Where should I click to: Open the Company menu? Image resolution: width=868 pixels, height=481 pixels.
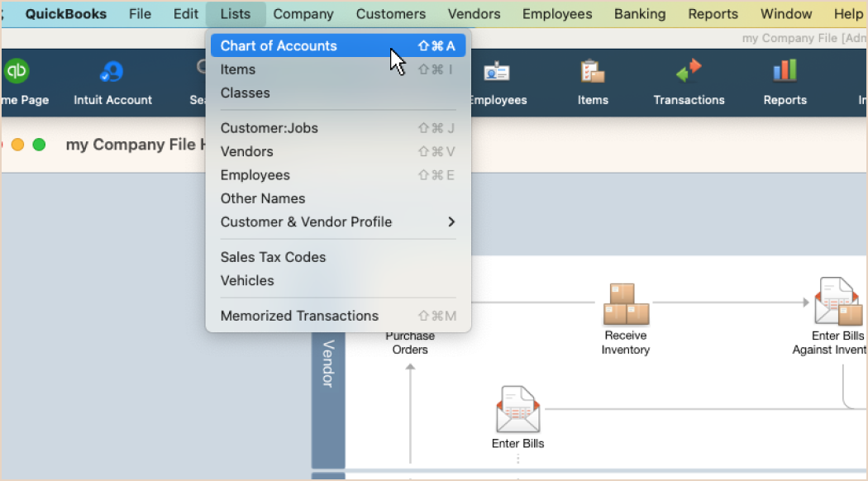click(303, 14)
